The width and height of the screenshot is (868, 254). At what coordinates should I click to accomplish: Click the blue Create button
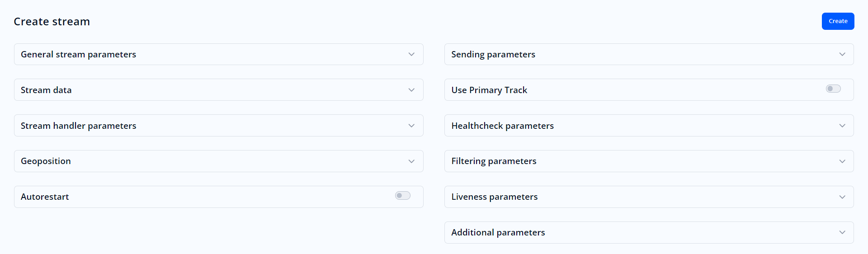pos(838,21)
